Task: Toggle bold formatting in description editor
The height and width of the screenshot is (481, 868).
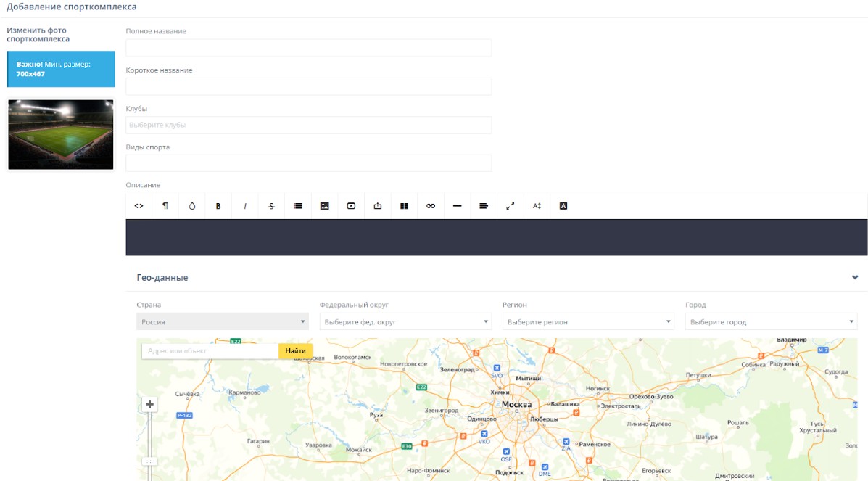Action: (218, 206)
